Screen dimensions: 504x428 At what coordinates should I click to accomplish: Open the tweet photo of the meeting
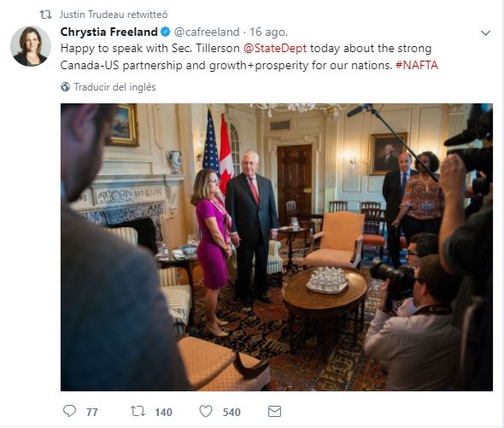click(277, 247)
